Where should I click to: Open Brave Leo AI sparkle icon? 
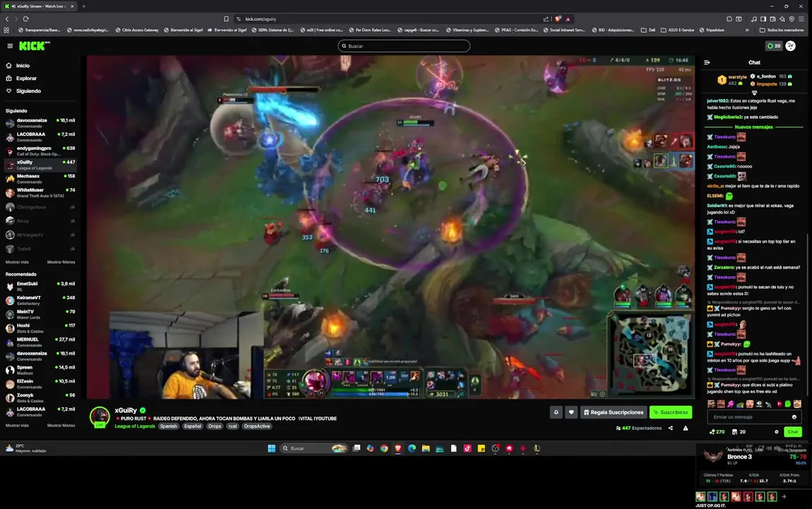(x=782, y=19)
